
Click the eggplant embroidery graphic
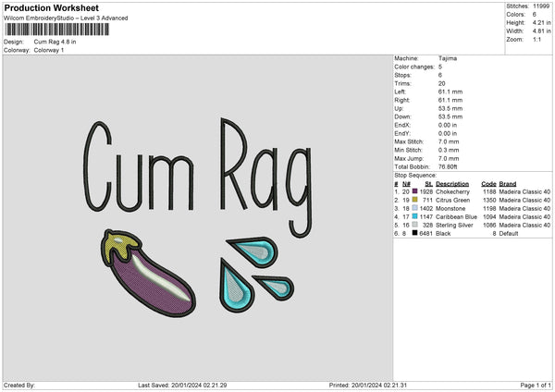[x=148, y=273]
